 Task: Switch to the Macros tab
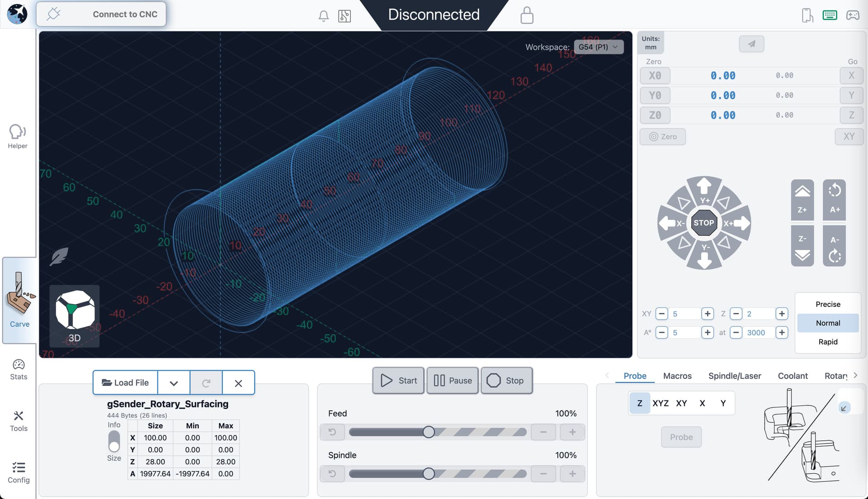point(677,376)
